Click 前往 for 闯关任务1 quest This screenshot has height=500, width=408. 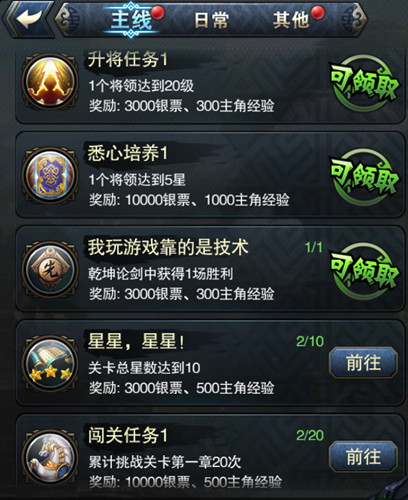point(363,457)
